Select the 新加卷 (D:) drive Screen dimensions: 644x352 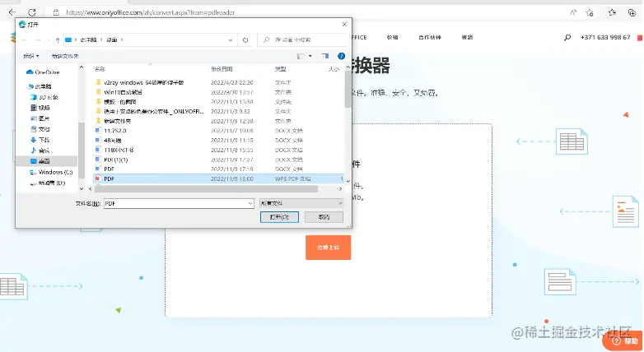pyautogui.click(x=48, y=183)
